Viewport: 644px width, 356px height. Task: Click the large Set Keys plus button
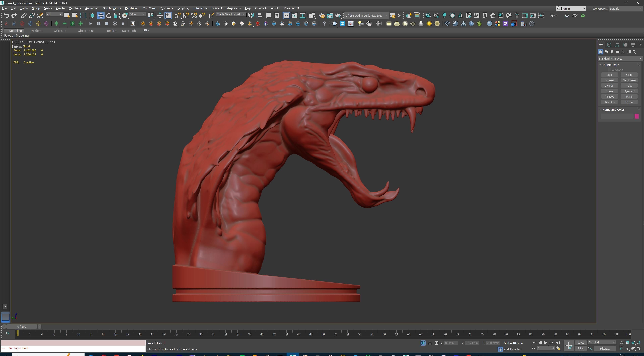[569, 346]
